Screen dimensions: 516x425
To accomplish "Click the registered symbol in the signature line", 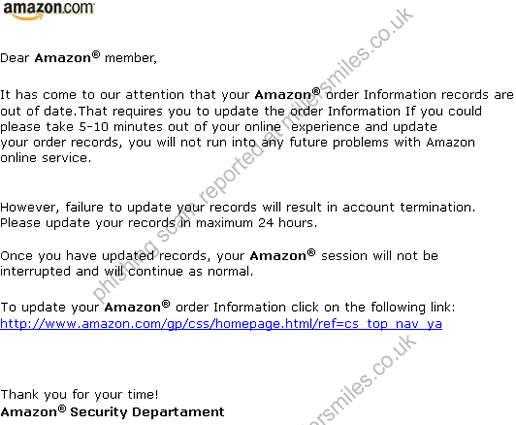I will click(62, 409).
